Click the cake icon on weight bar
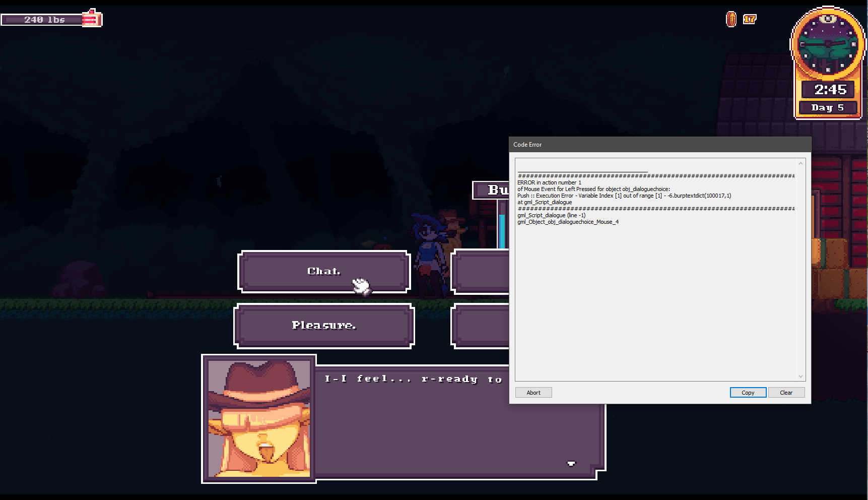Screen dimensions: 868x500 pos(92,19)
